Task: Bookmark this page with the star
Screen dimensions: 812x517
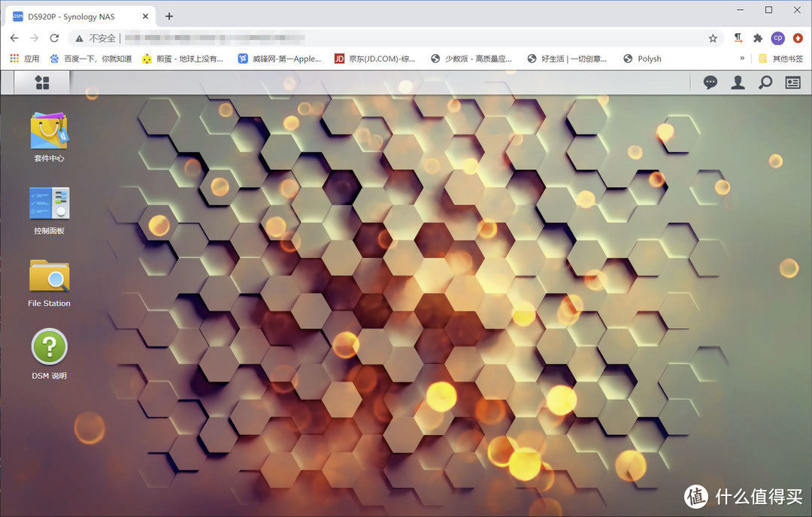Action: (713, 38)
